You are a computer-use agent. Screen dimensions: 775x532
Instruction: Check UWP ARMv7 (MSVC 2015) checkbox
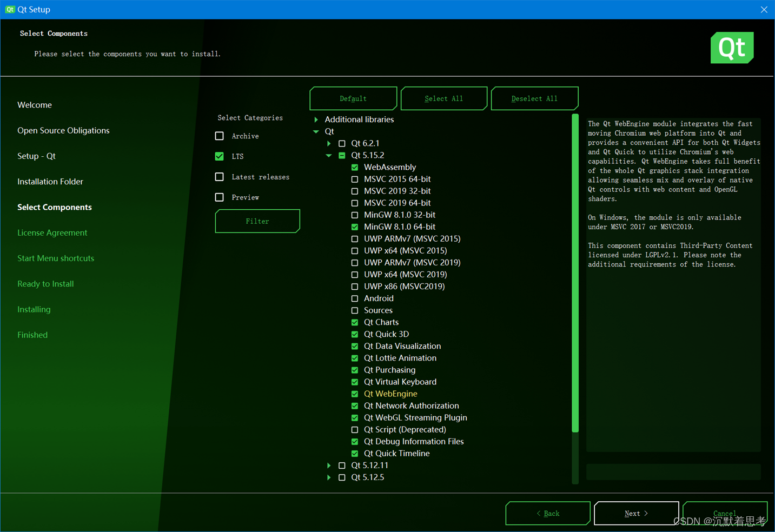[x=355, y=238]
